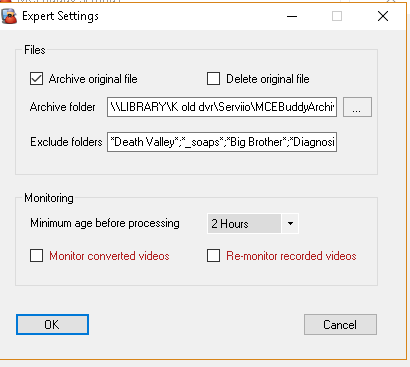Click the Expert Settings title bar text
The height and width of the screenshot is (367, 410).
(60, 16)
